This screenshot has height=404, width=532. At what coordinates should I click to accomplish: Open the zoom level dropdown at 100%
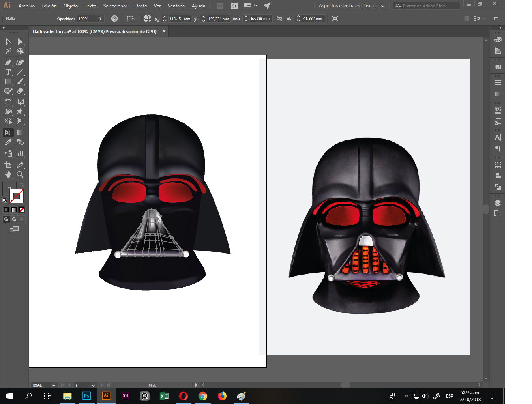54,385
